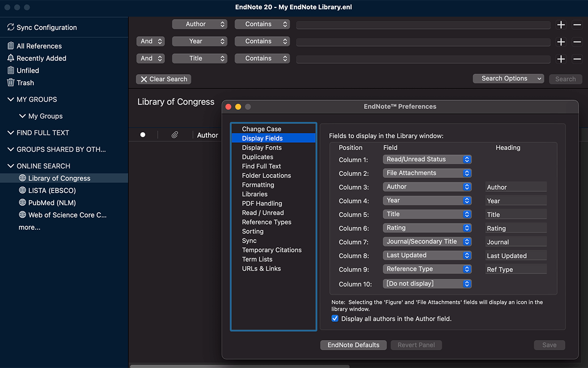The width and height of the screenshot is (588, 368).
Task: Click the Author column header in library
Action: (207, 135)
